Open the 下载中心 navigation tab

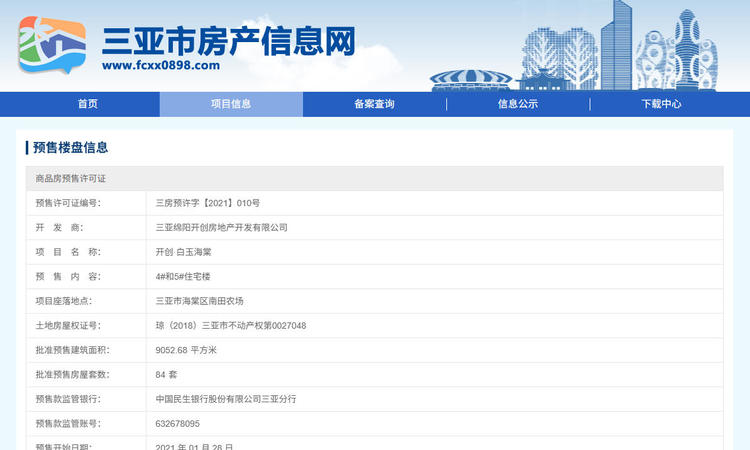coord(662,104)
